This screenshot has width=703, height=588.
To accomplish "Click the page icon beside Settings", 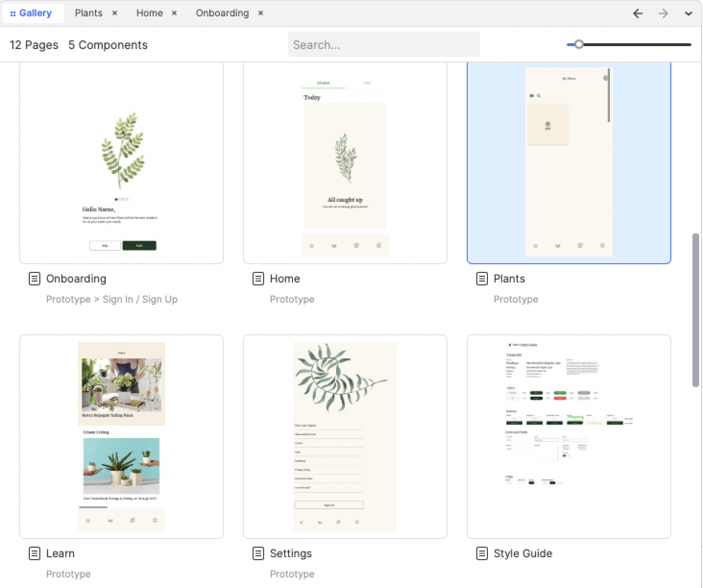I will click(258, 553).
